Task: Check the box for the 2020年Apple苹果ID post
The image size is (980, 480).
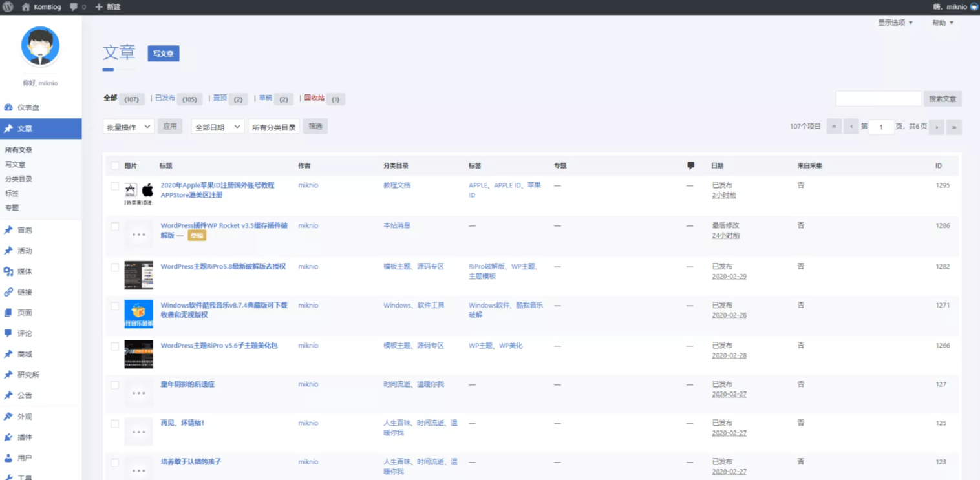Action: pyautogui.click(x=115, y=186)
